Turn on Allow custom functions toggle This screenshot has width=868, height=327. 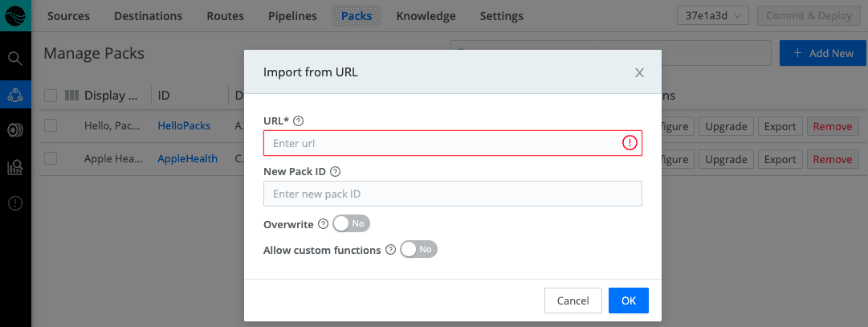(418, 250)
